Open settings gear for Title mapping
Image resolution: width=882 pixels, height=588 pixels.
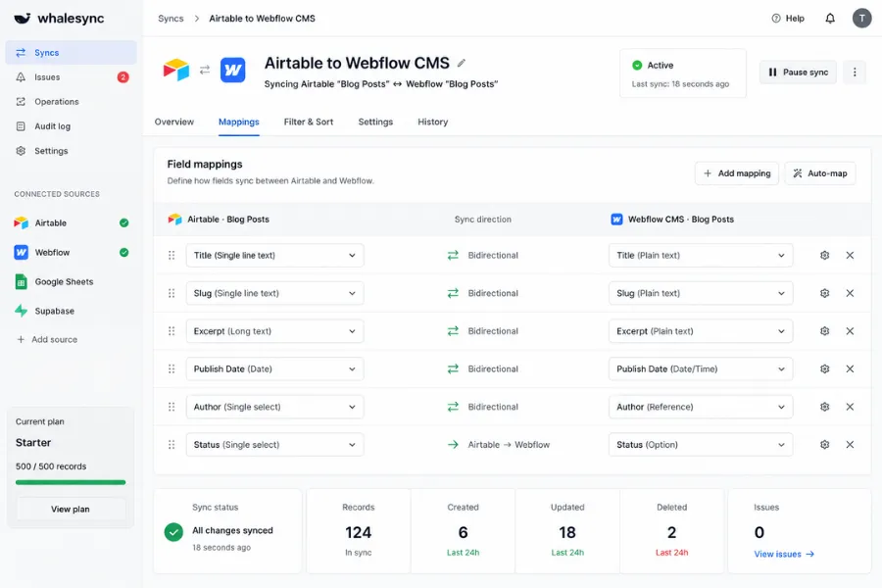(824, 256)
